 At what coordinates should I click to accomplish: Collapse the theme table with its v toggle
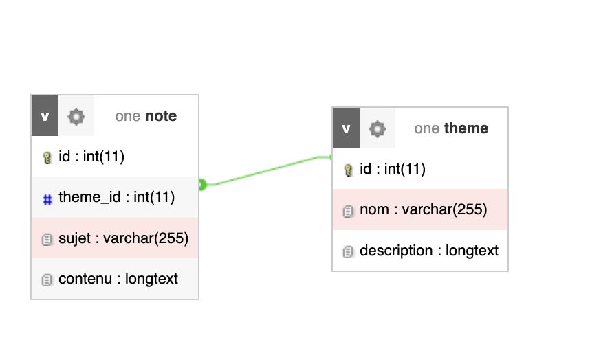point(346,128)
